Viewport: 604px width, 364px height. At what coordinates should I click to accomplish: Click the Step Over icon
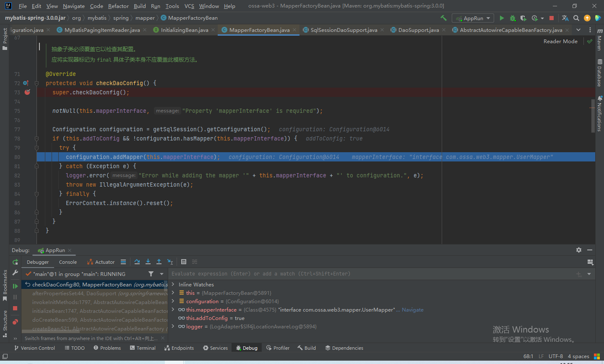137,262
